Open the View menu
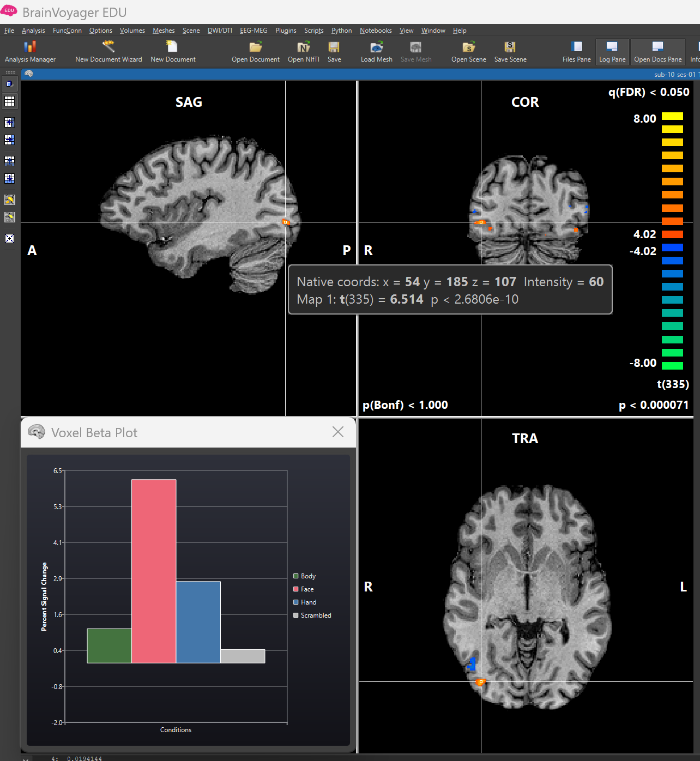Viewport: 700px width, 761px height. 406,31
